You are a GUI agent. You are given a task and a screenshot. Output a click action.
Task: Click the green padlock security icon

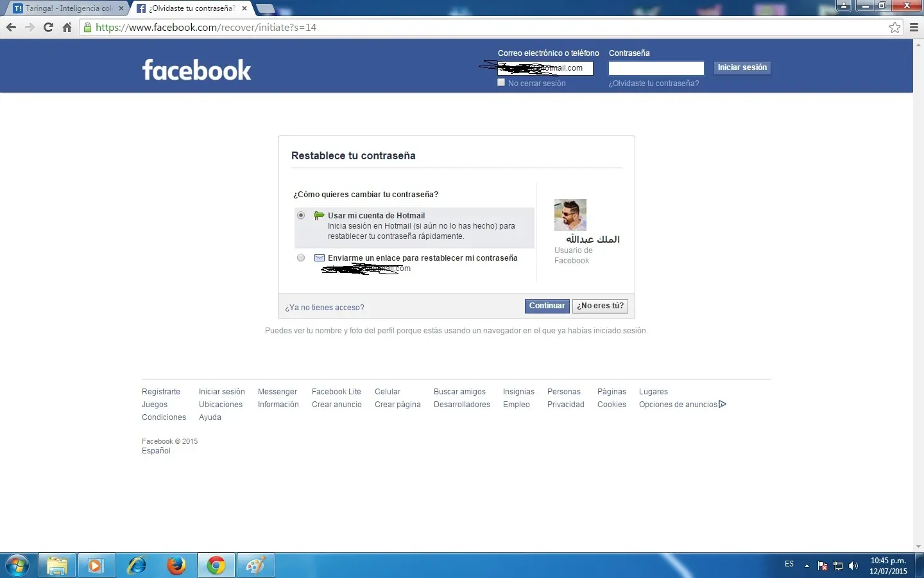click(87, 28)
